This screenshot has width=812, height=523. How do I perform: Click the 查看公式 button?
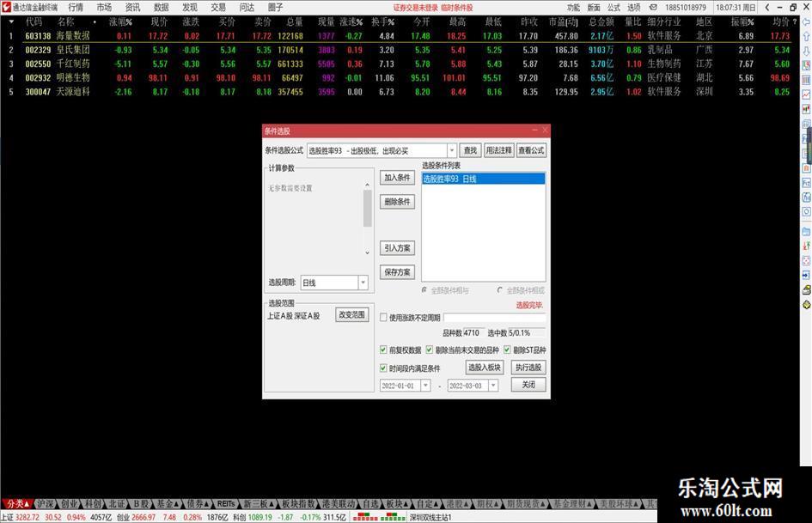pyautogui.click(x=531, y=150)
